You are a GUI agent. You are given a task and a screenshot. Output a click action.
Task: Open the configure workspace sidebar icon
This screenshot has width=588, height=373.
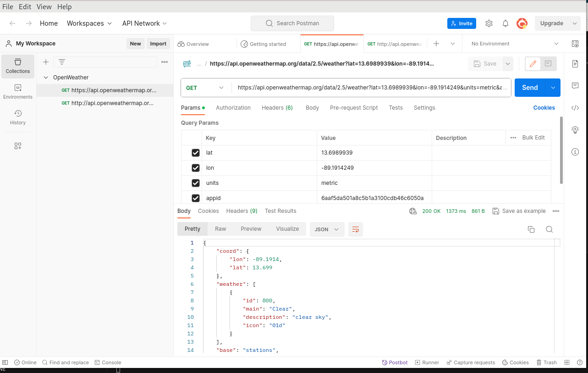pos(18,146)
